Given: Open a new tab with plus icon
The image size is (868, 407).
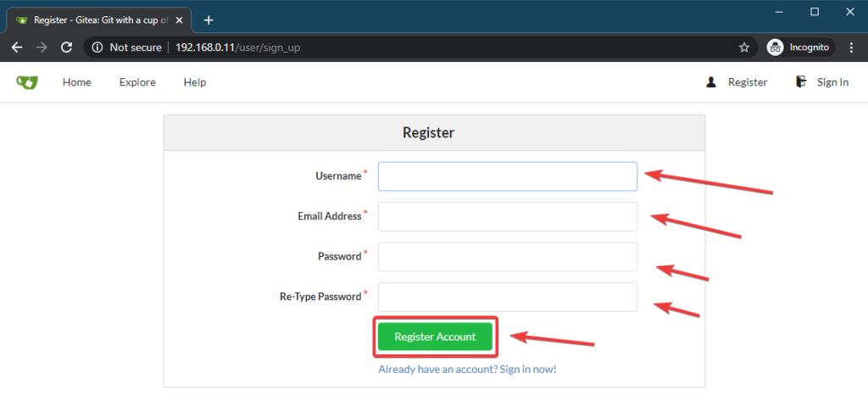Looking at the screenshot, I should click(209, 20).
